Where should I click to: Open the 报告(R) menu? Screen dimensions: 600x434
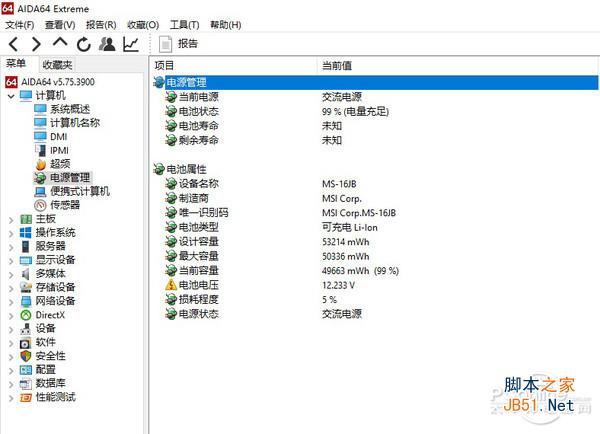101,25
